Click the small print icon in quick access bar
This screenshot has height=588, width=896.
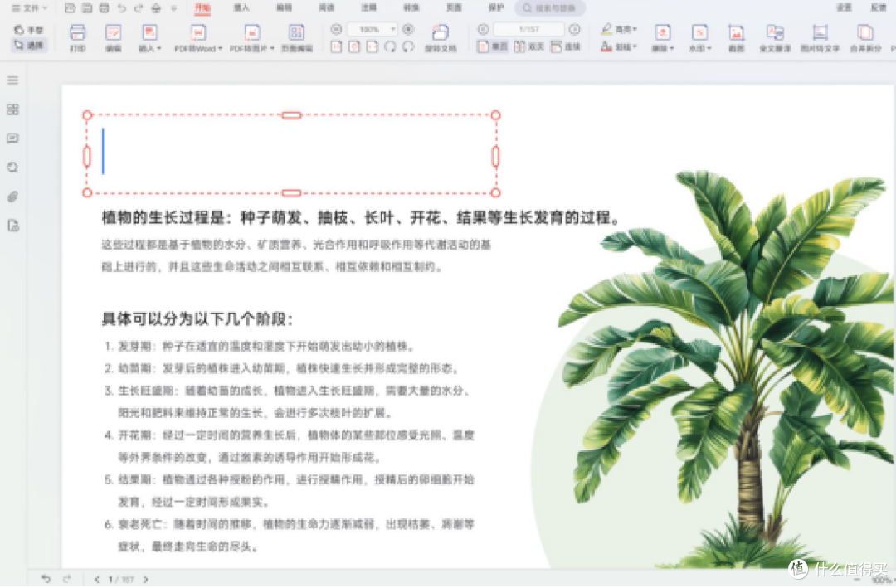click(104, 8)
